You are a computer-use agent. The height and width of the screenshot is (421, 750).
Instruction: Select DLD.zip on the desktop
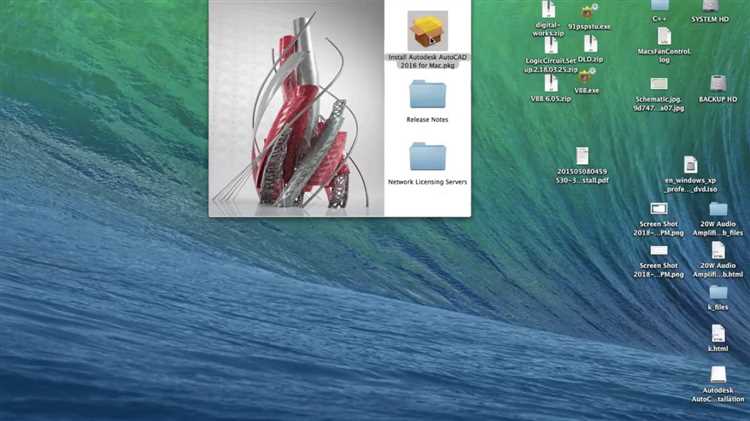[591, 44]
